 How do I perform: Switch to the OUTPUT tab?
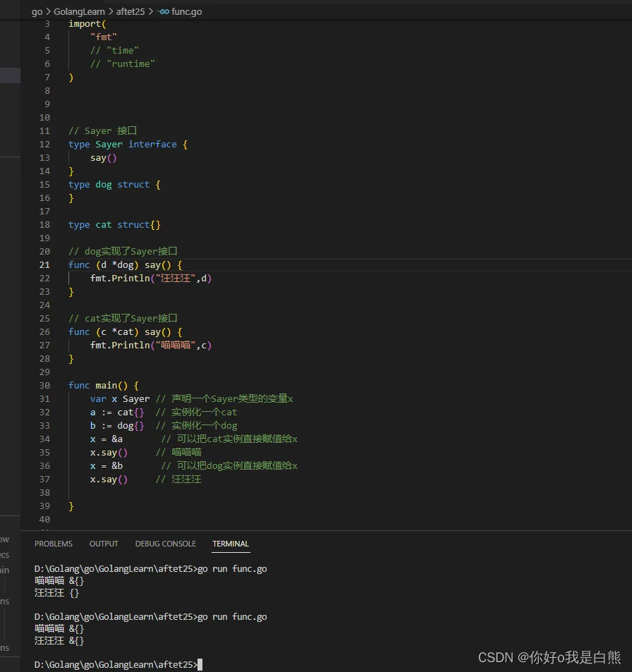(x=104, y=544)
